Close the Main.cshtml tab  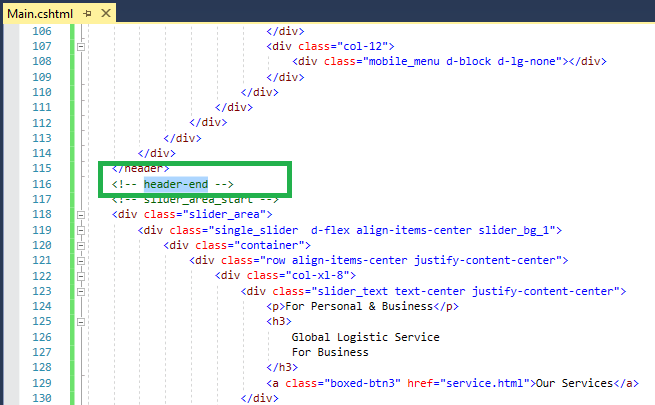click(105, 13)
